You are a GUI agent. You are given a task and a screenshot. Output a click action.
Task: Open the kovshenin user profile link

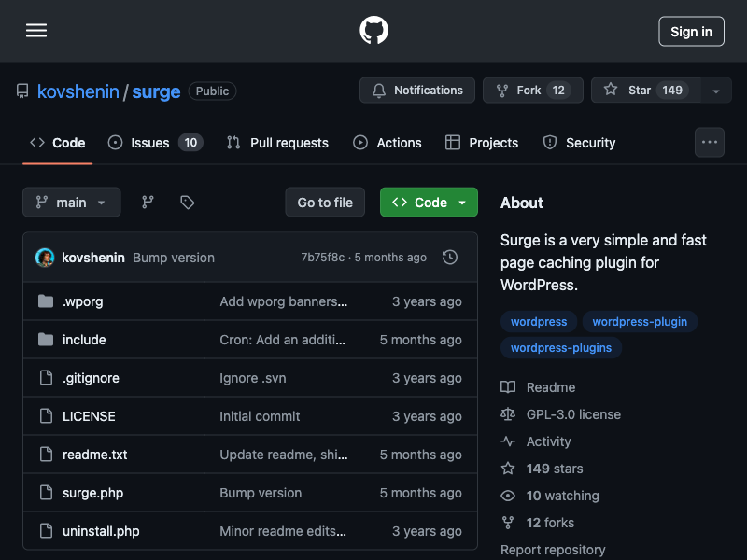(78, 91)
